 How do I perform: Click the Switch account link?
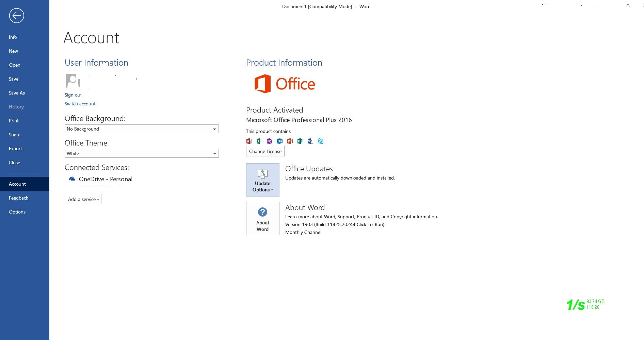(80, 104)
